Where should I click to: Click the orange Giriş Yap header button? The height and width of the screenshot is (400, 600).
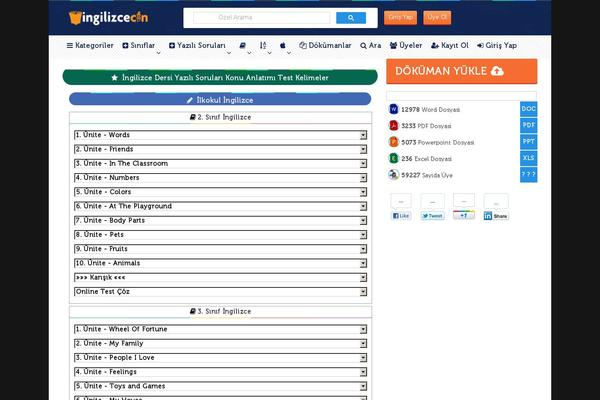point(400,18)
